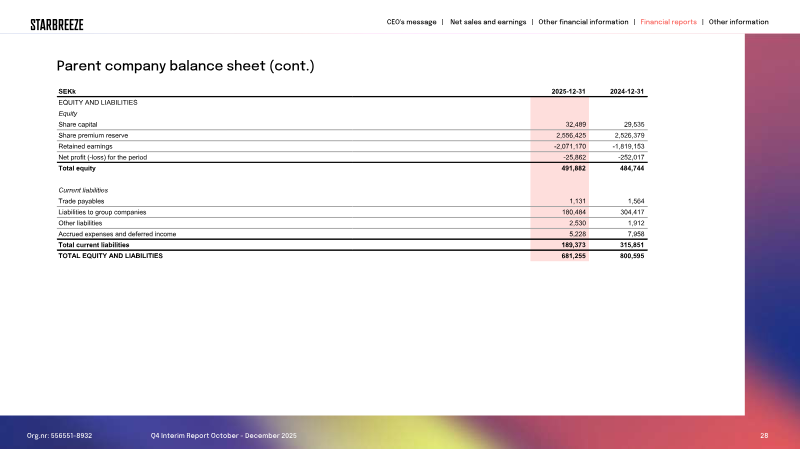The width and height of the screenshot is (800, 449).
Task: Click Trade payables value 1,564
Action: (x=636, y=202)
